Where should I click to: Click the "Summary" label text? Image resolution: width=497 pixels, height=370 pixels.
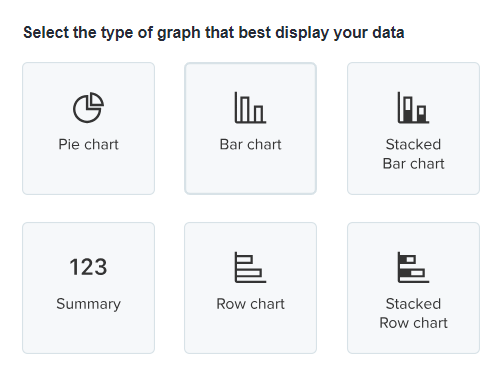coord(88,304)
